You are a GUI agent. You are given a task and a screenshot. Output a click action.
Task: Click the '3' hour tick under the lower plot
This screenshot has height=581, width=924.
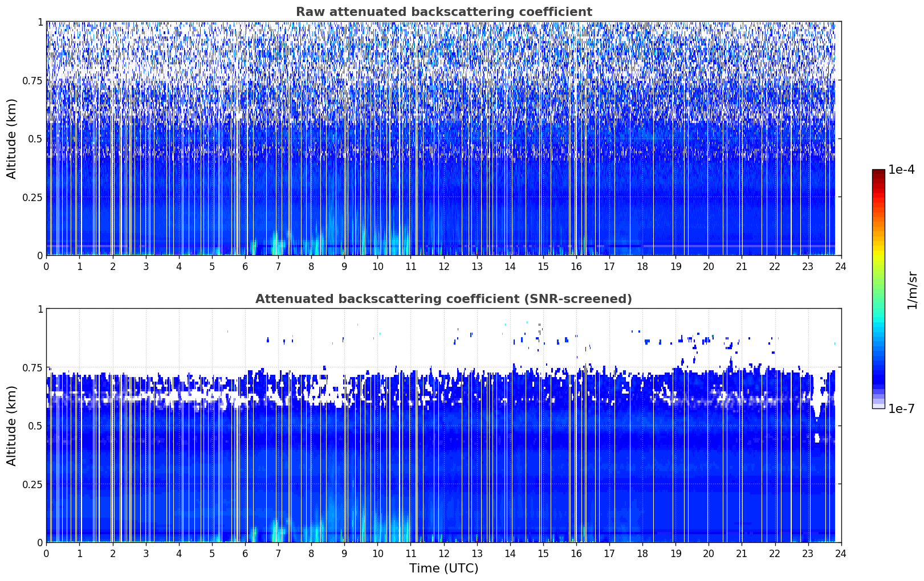146,554
